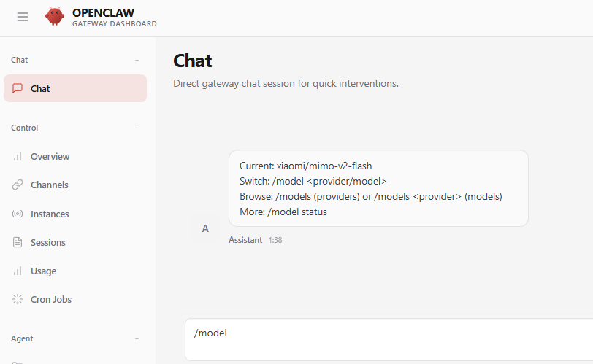Click the Chat speech bubble icon
Image resolution: width=593 pixels, height=364 pixels.
(x=18, y=88)
